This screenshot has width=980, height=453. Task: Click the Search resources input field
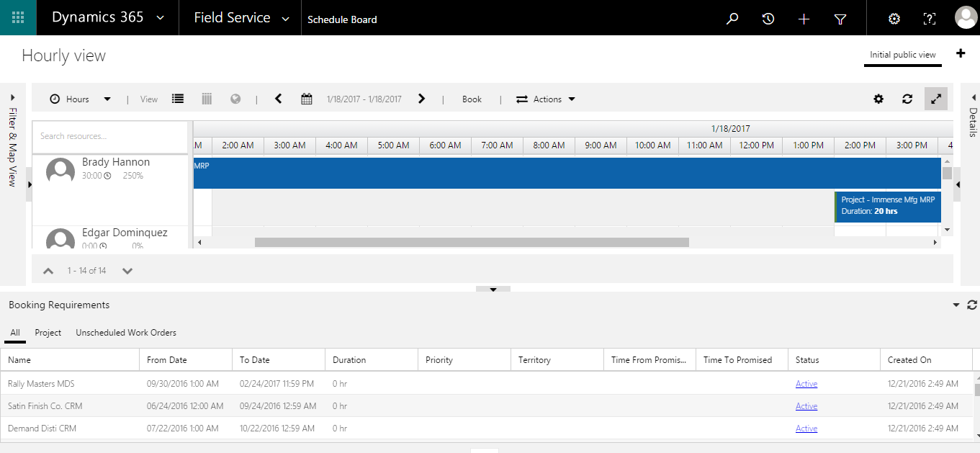(110, 136)
